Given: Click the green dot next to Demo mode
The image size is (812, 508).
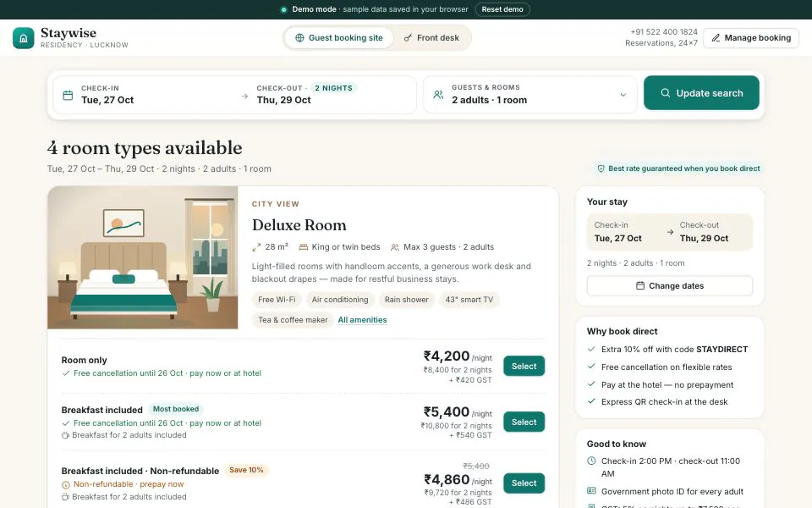Looking at the screenshot, I should point(284,9).
